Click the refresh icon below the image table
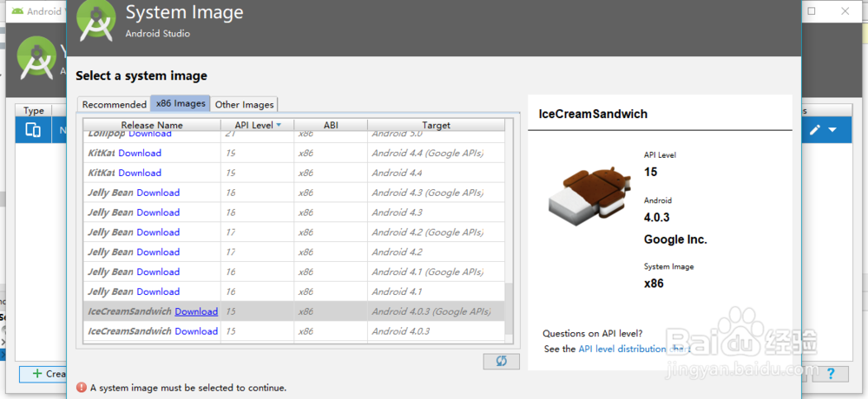868x399 pixels. point(501,361)
